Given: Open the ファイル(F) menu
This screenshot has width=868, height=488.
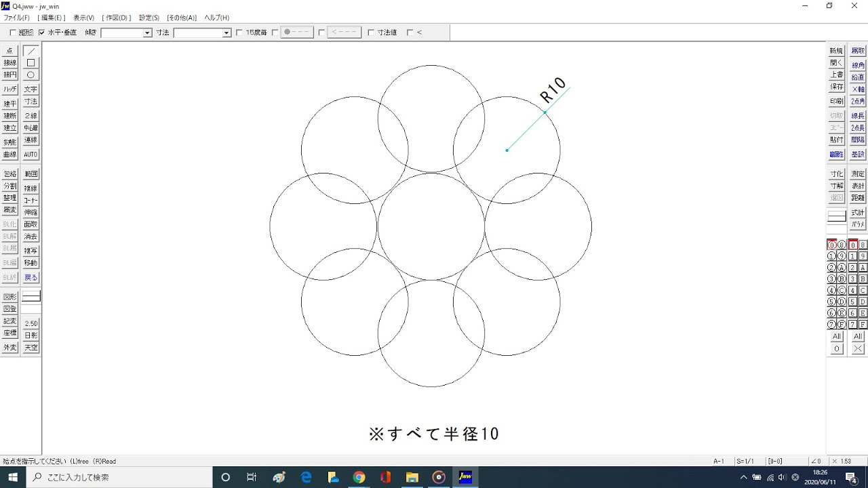Looking at the screenshot, I should pyautogui.click(x=16, y=18).
